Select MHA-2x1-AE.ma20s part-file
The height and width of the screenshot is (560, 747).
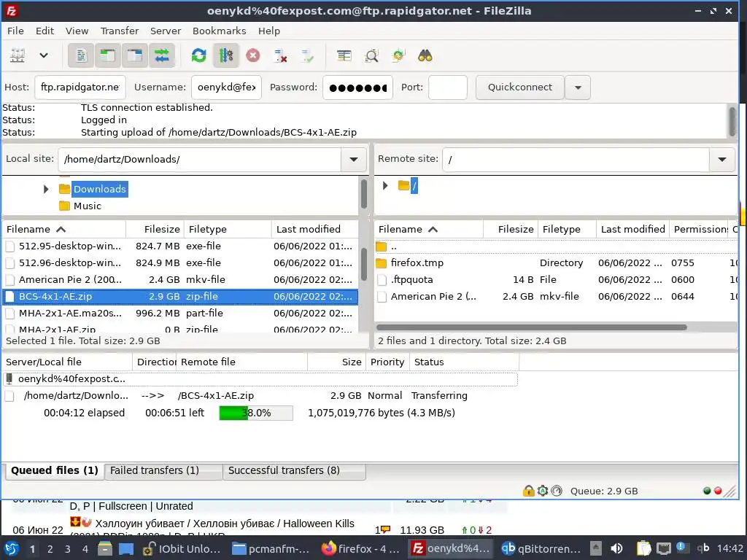tap(180, 313)
